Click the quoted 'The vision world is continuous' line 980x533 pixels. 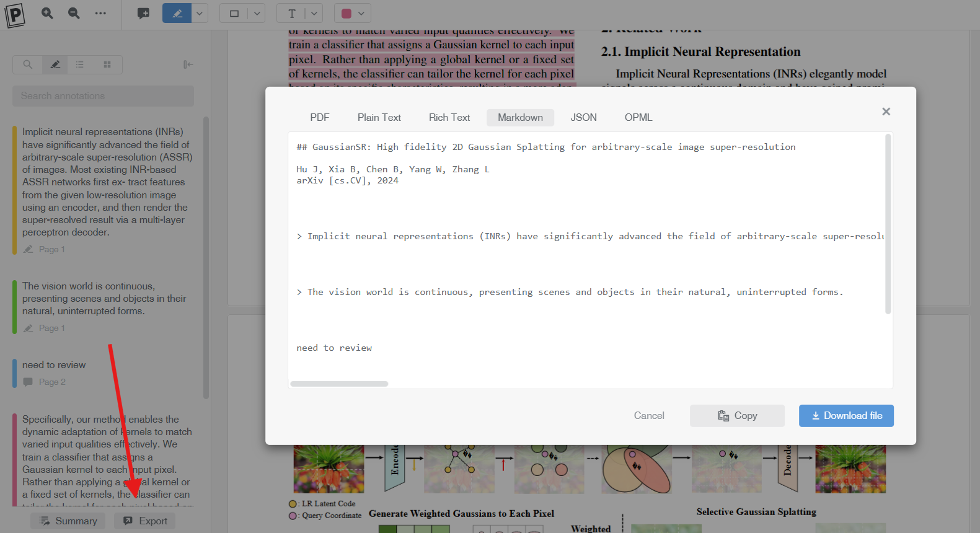coord(570,293)
